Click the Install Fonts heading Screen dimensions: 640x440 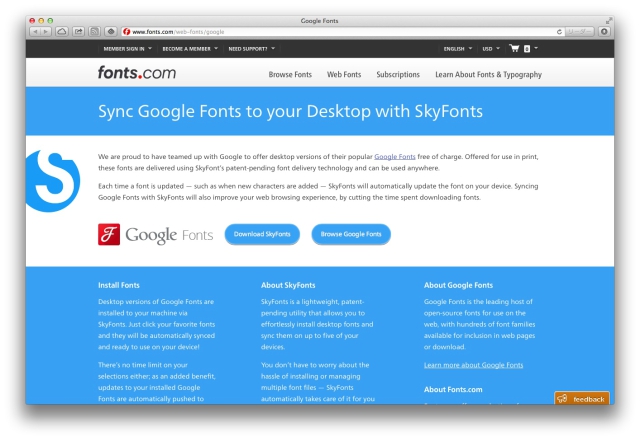pos(119,285)
